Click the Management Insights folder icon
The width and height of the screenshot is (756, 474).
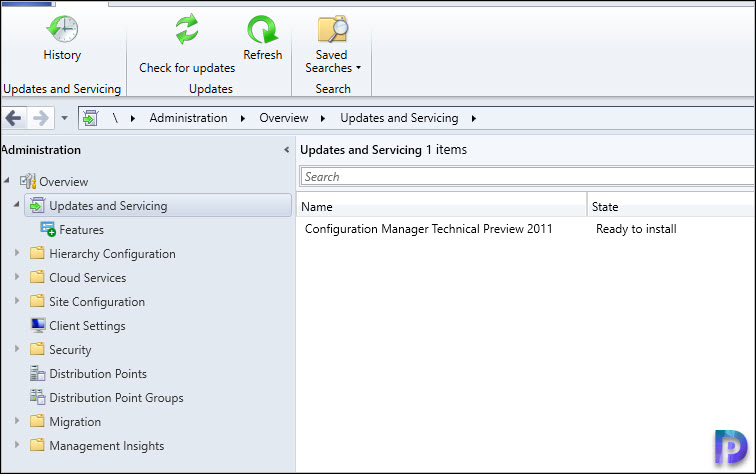(x=37, y=445)
